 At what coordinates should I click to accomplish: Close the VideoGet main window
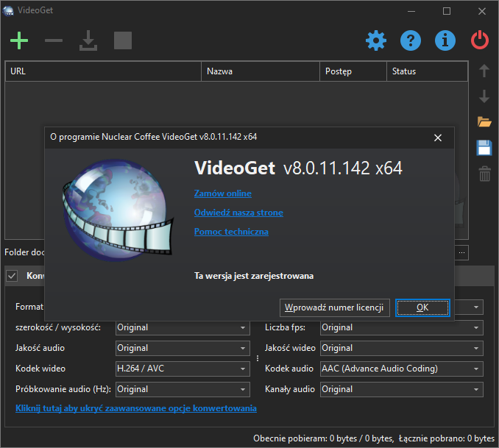(482, 11)
